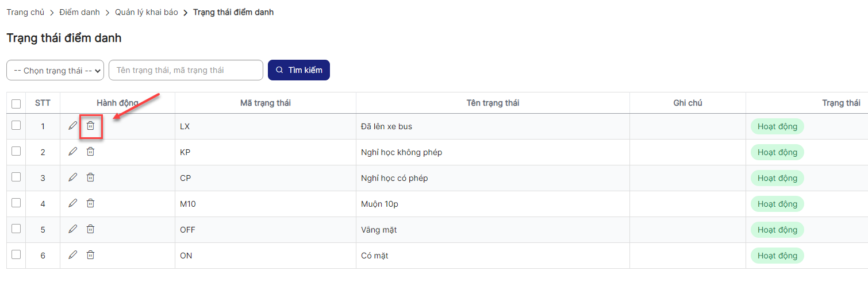This screenshot has height=286, width=868.
Task: Check the checkbox for row 1 LX
Action: point(16,125)
